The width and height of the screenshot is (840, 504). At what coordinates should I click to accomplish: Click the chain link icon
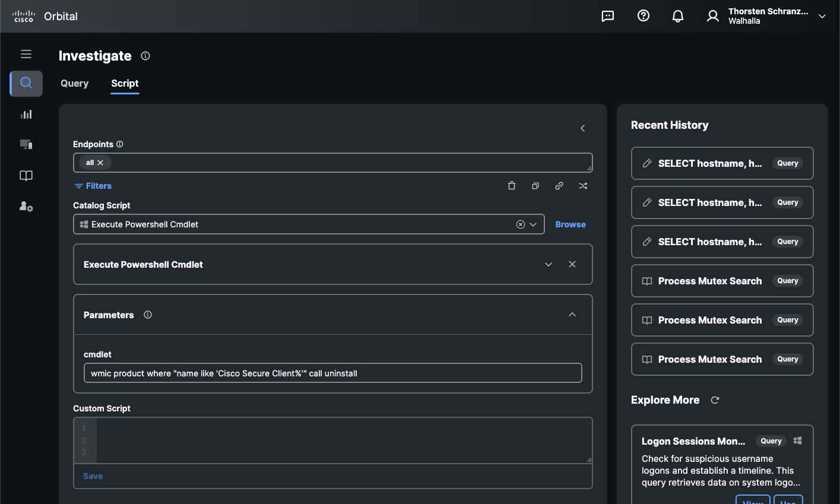[x=559, y=186]
